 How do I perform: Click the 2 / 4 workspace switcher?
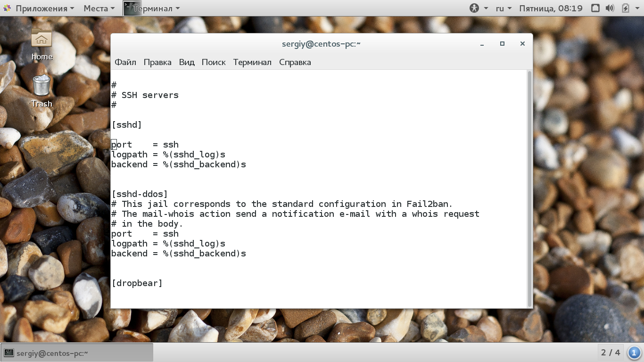(x=611, y=353)
